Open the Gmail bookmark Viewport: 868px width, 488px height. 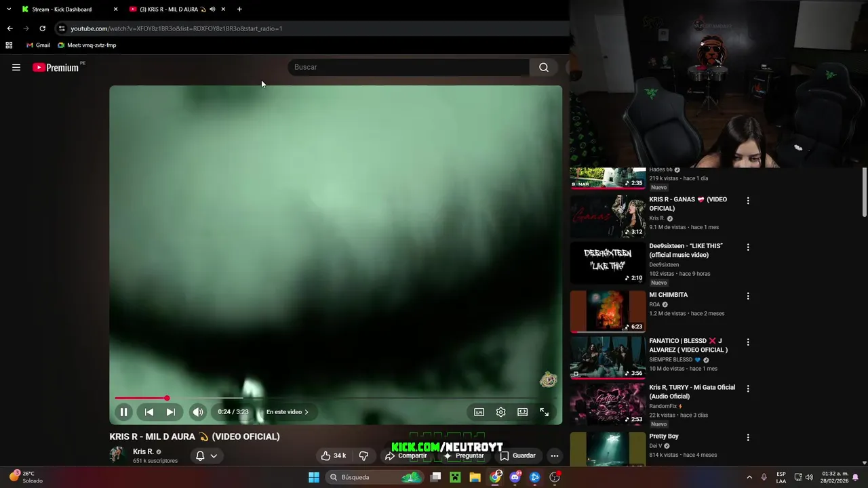coord(38,45)
